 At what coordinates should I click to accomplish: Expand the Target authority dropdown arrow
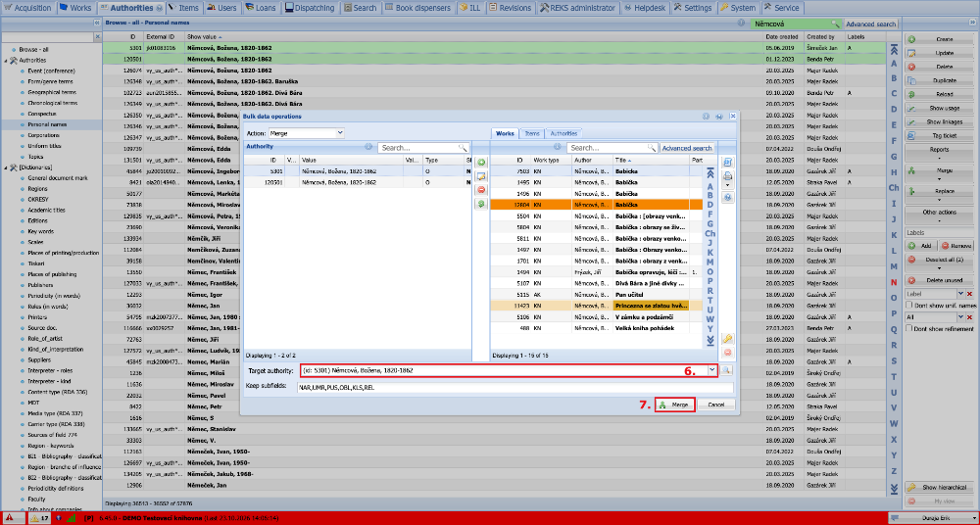tap(711, 370)
